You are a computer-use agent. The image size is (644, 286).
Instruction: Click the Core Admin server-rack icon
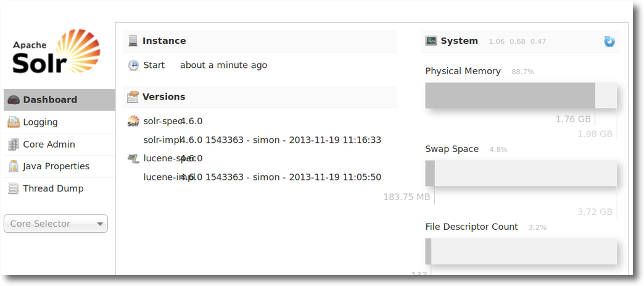14,145
